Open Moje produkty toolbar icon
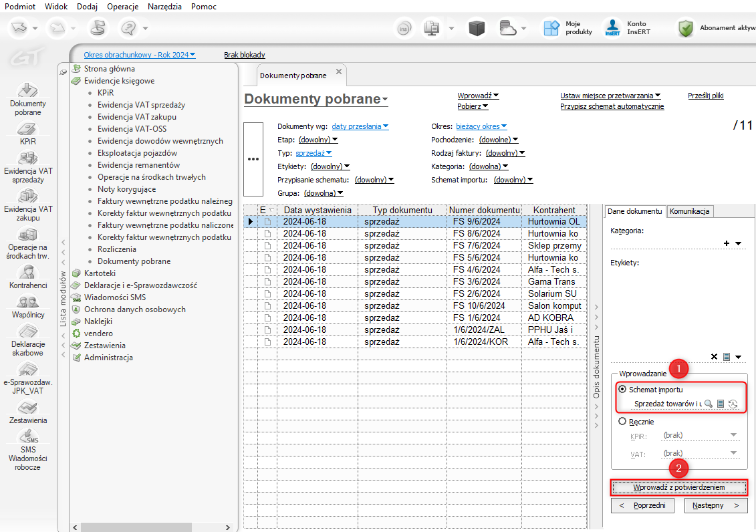756x532 pixels. [x=551, y=28]
